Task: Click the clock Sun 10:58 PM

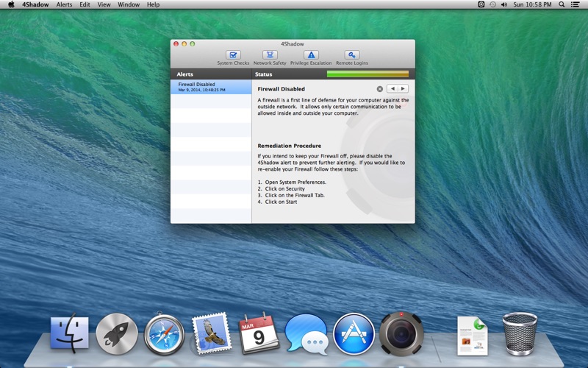Action: (x=532, y=4)
